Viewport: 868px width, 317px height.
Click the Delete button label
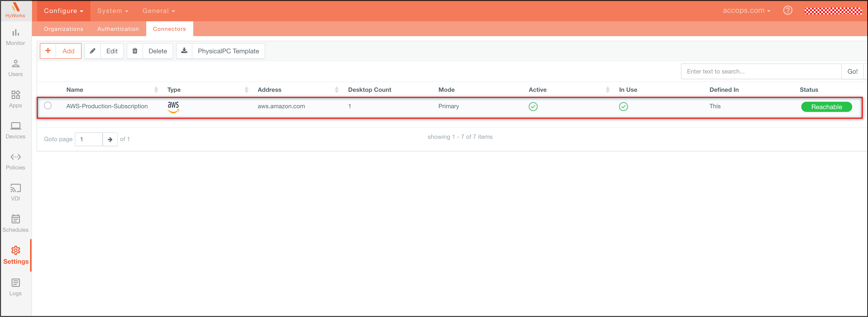coord(158,51)
